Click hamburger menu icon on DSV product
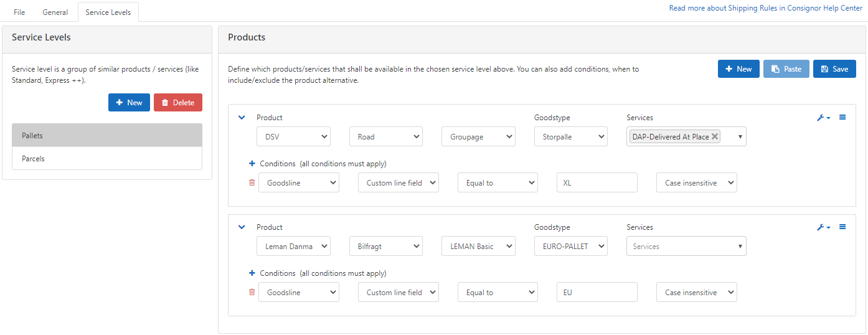The height and width of the screenshot is (335, 868). pyautogui.click(x=842, y=117)
